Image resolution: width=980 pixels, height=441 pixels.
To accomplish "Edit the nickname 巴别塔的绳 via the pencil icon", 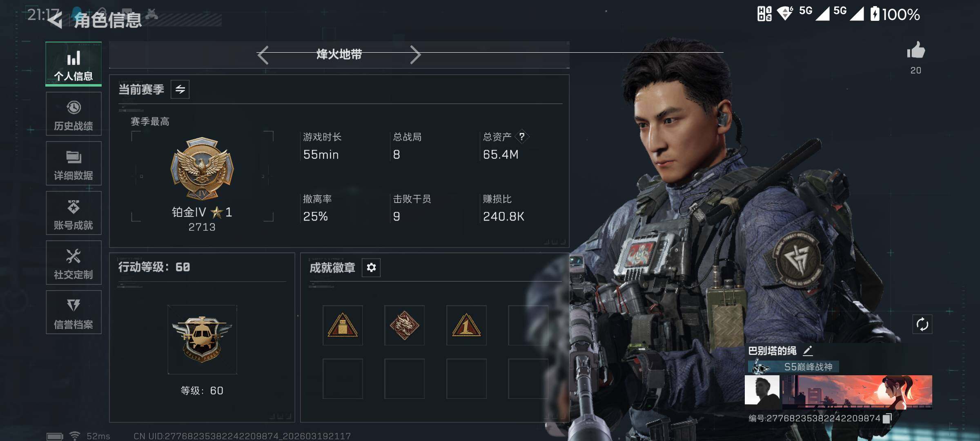I will click(808, 351).
